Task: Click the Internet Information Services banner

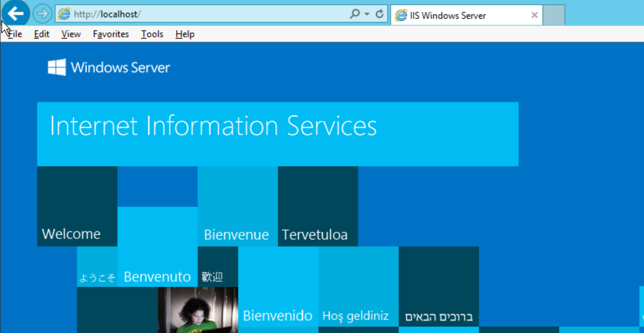Action: coord(277,134)
